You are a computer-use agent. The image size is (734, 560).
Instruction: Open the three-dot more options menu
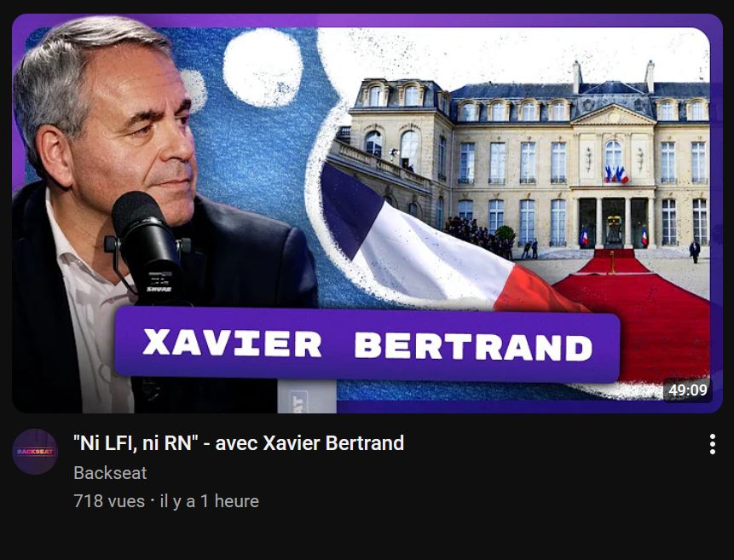pyautogui.click(x=712, y=444)
